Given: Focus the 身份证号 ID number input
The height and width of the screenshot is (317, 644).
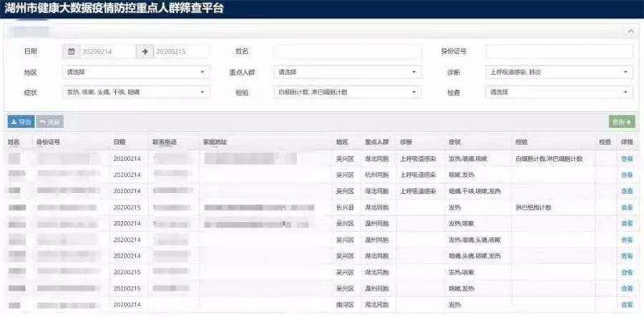Looking at the screenshot, I should pyautogui.click(x=559, y=52).
